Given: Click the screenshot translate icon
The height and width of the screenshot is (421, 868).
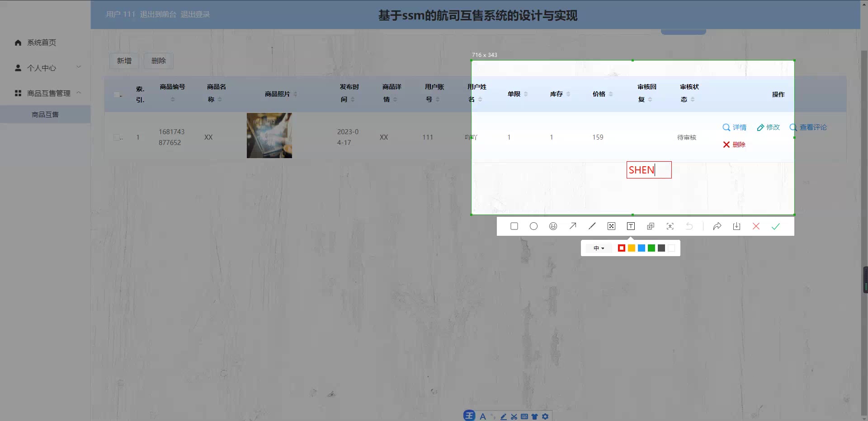Looking at the screenshot, I should tap(651, 226).
